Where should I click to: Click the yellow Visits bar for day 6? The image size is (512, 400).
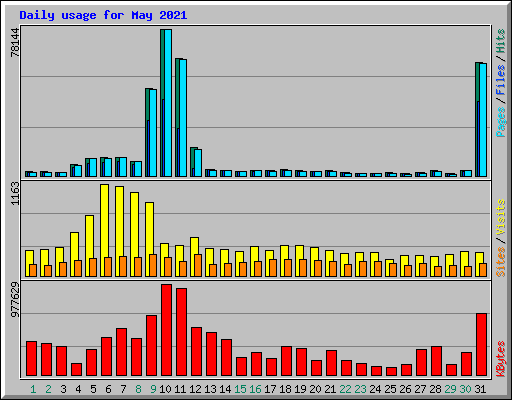click(104, 230)
